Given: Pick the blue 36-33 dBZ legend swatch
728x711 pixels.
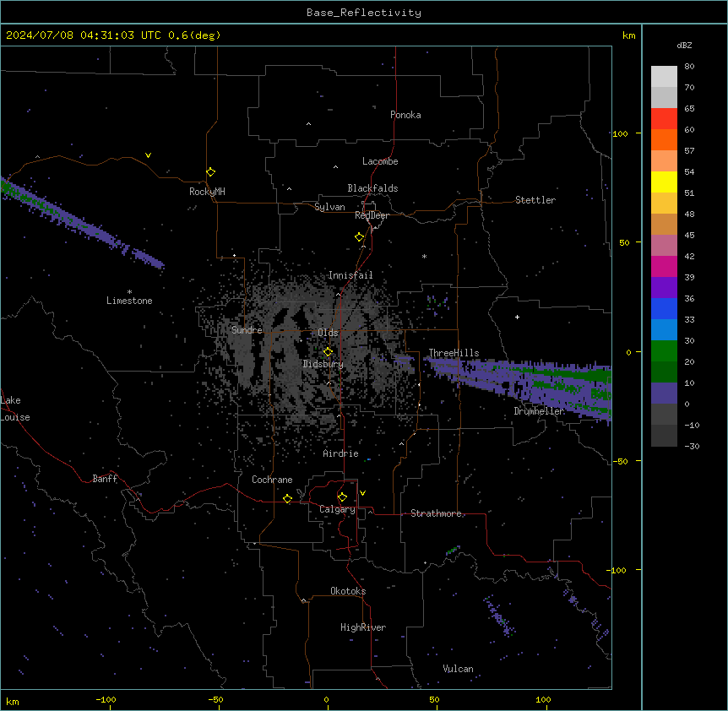Looking at the screenshot, I should click(664, 308).
